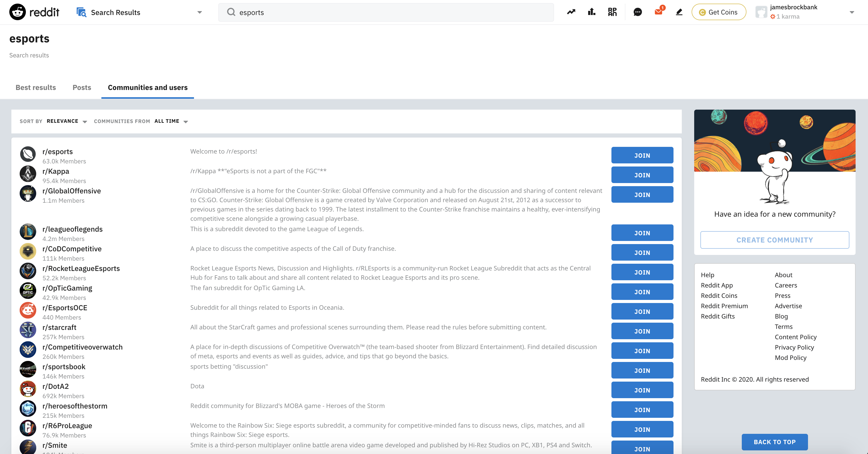Screen dimensions: 868x454
Task: Click the r/OpTicGaming community avatar
Action: click(x=28, y=291)
